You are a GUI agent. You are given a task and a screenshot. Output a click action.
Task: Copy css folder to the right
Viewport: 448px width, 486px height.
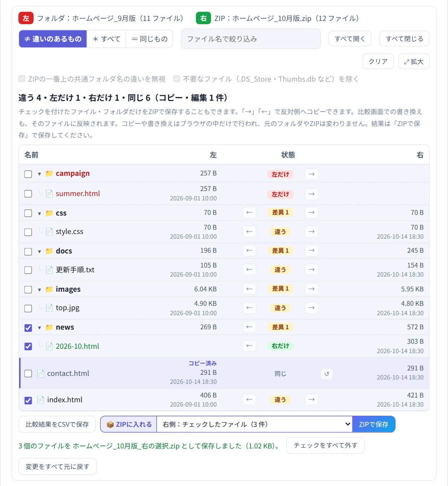pos(312,212)
